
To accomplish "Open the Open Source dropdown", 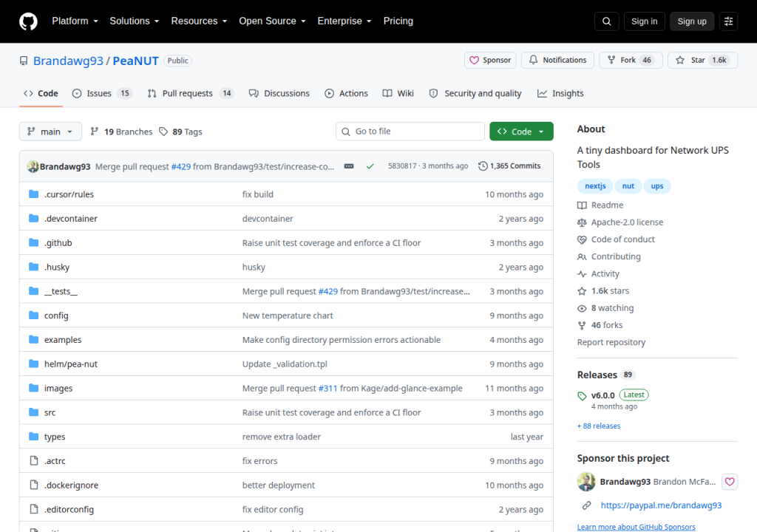I will click(272, 21).
